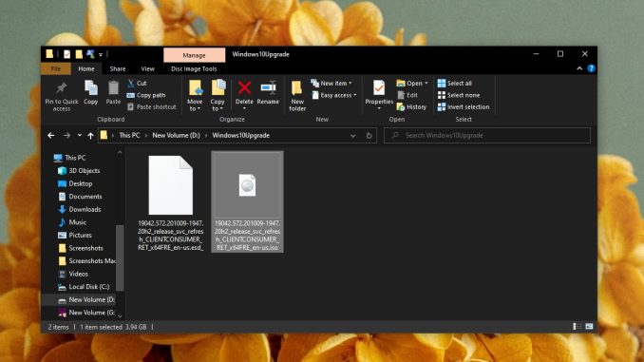Click Edit in Open group
The image size is (644, 362).
(407, 95)
